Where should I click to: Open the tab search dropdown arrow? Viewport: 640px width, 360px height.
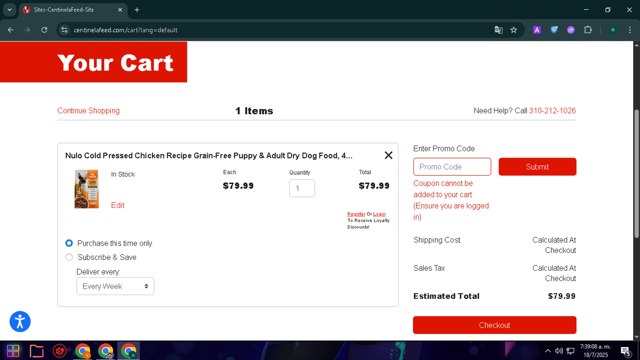[9, 10]
